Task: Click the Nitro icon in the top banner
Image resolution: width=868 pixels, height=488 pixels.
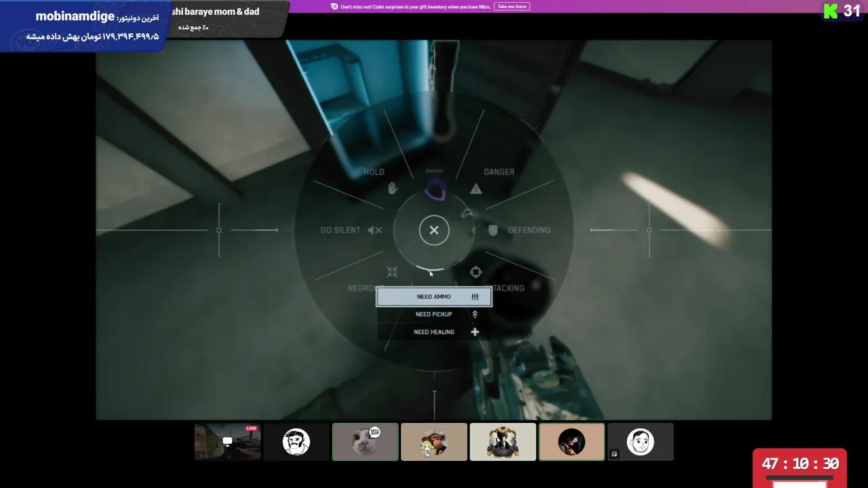Action: click(334, 7)
